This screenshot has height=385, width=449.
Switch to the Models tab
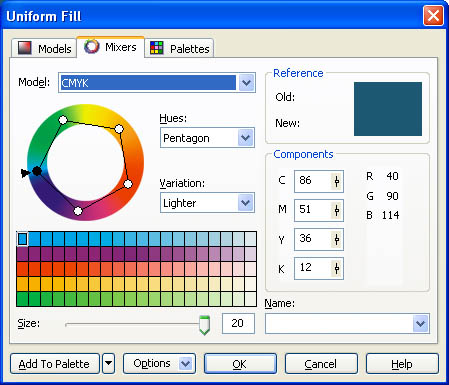(44, 49)
